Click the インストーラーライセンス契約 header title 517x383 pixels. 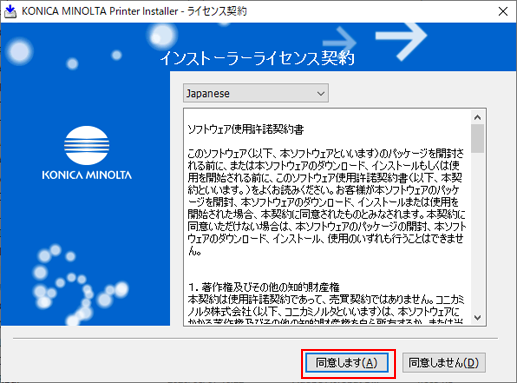click(x=257, y=58)
